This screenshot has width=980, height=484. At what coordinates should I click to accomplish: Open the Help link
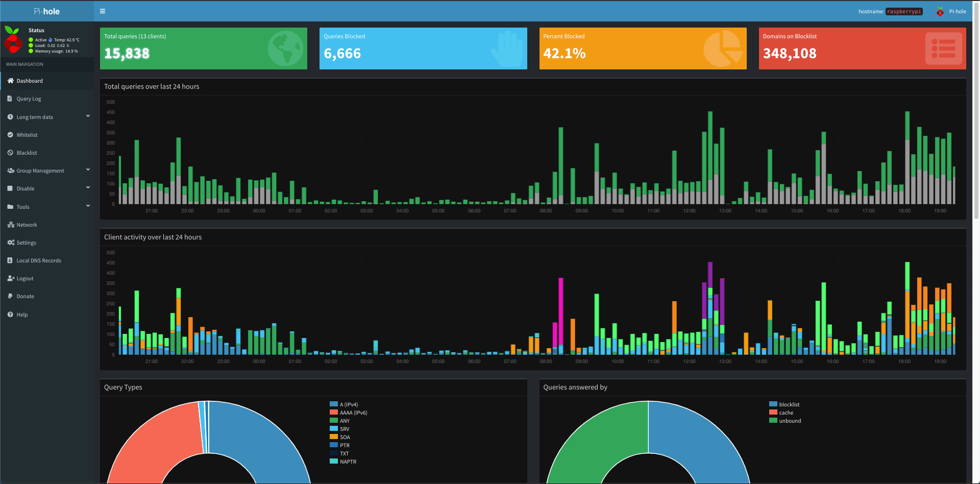[47, 314]
